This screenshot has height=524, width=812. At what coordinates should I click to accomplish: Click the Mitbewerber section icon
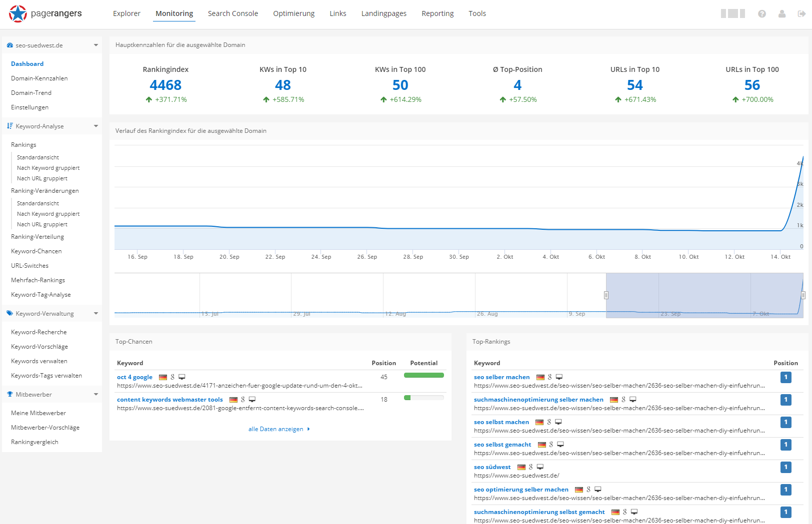point(9,394)
